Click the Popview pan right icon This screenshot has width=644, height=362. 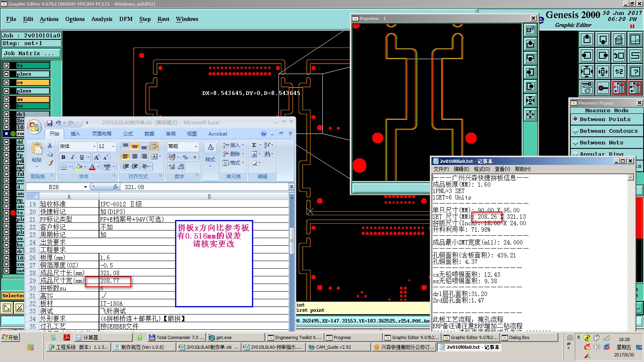(x=530, y=86)
